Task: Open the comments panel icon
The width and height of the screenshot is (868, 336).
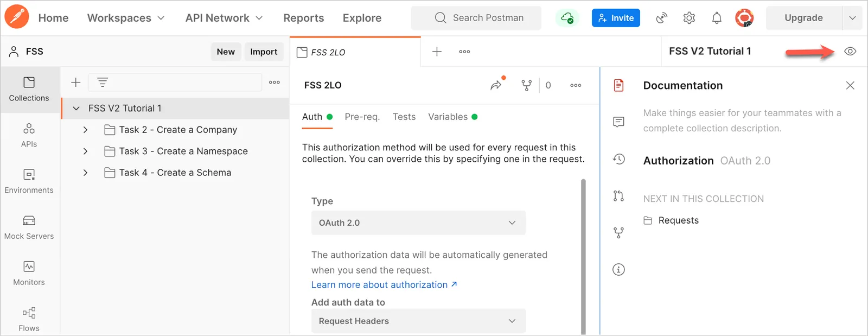Action: click(x=618, y=122)
